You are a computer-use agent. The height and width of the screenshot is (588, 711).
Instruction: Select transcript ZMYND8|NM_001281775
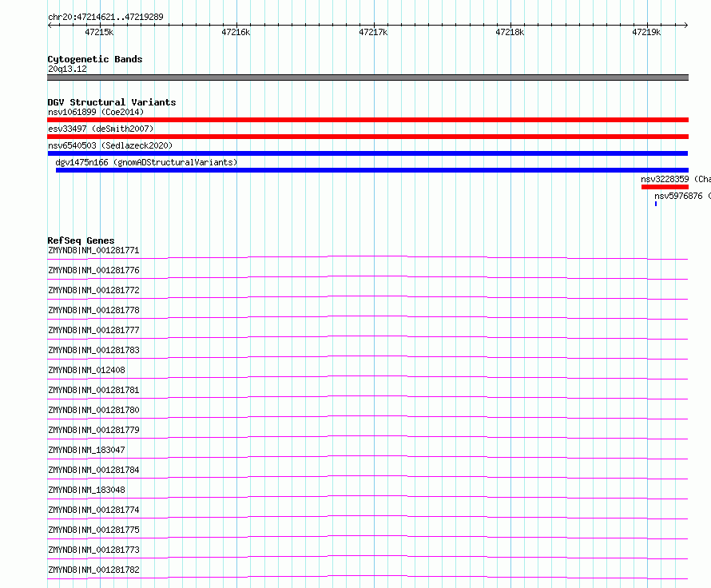93,530
